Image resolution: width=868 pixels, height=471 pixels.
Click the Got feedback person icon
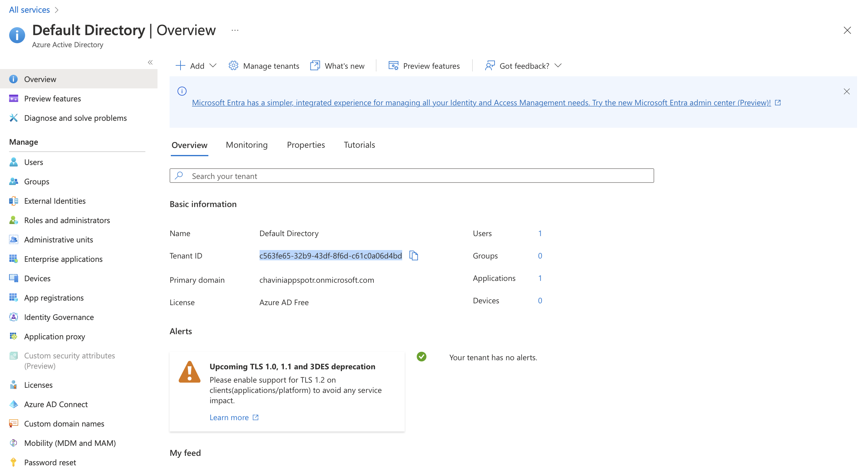pyautogui.click(x=490, y=66)
